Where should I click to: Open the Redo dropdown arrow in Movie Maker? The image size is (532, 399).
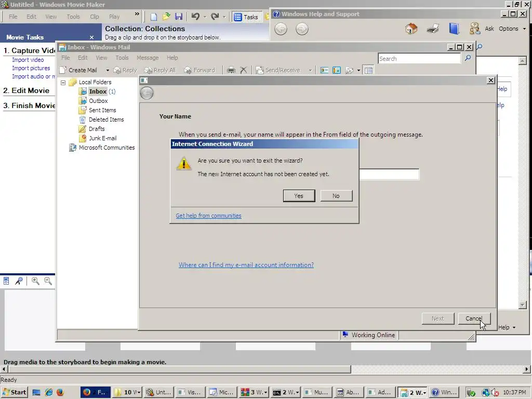point(224,17)
